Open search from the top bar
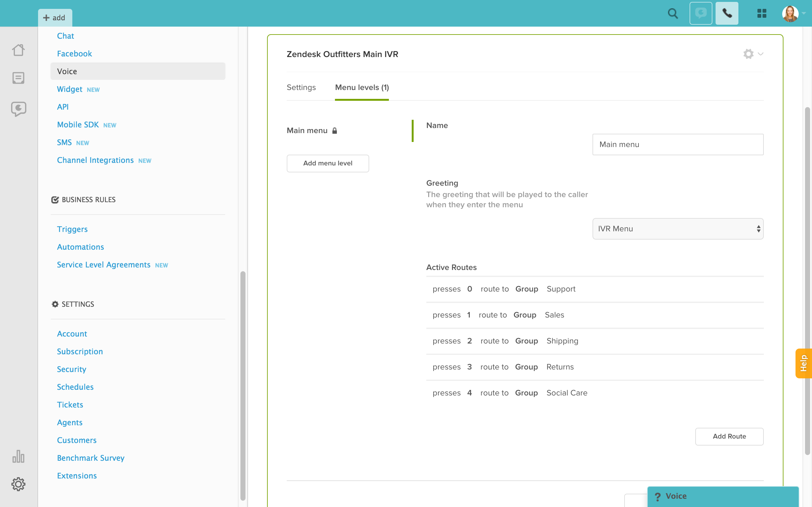This screenshot has width=812, height=507. (672, 13)
